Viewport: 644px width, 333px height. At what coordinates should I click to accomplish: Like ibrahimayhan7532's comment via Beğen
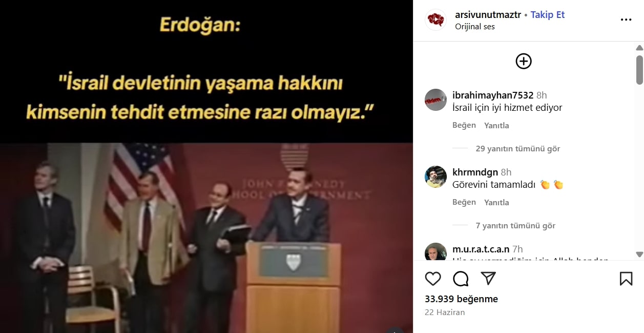click(x=464, y=125)
